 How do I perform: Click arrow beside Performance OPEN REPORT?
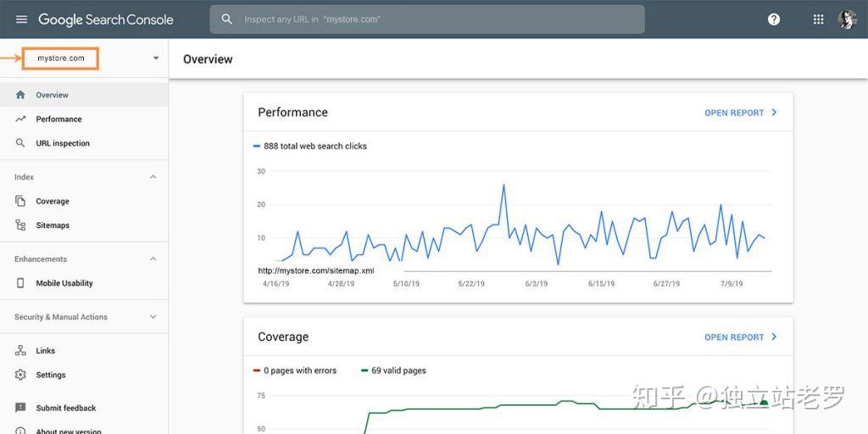[x=774, y=113]
